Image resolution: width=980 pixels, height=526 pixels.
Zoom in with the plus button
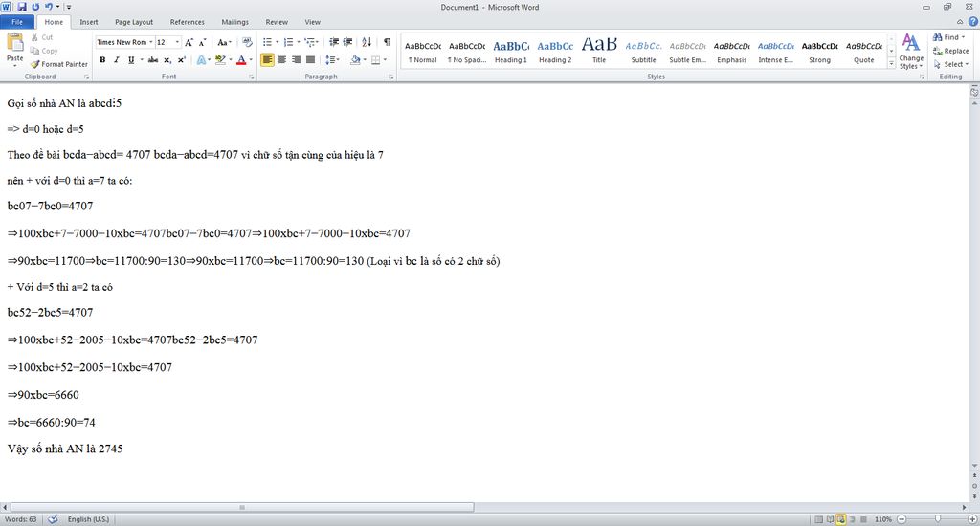(972, 519)
